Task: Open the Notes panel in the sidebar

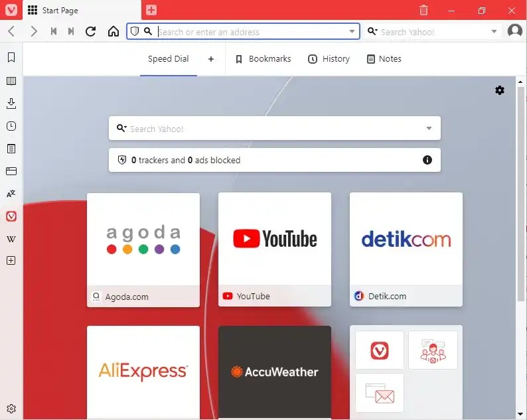Action: tap(11, 149)
